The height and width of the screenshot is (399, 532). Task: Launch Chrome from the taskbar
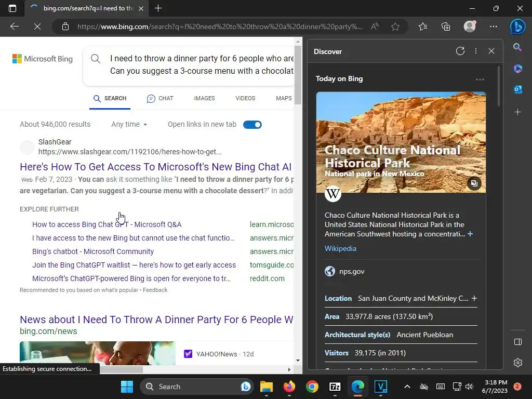[312, 387]
